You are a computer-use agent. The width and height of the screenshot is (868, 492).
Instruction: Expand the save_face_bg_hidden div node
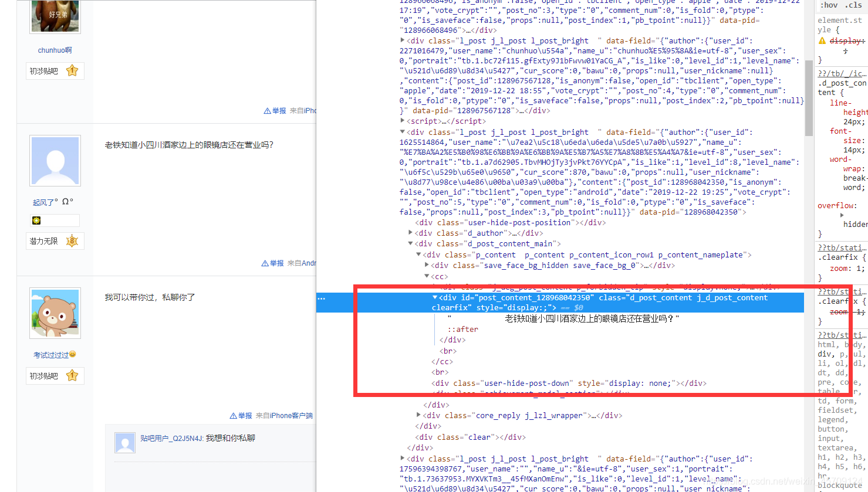427,265
